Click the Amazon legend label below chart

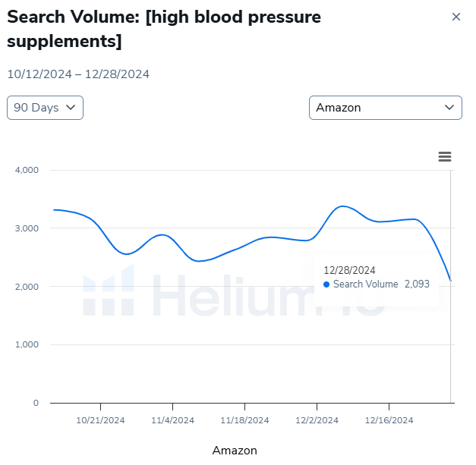[235, 451]
